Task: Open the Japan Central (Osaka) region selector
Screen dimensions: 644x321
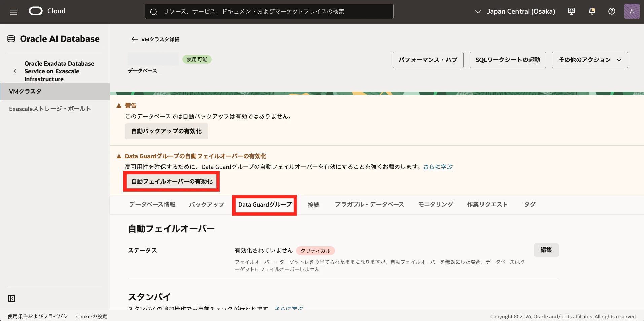Action: (x=515, y=11)
